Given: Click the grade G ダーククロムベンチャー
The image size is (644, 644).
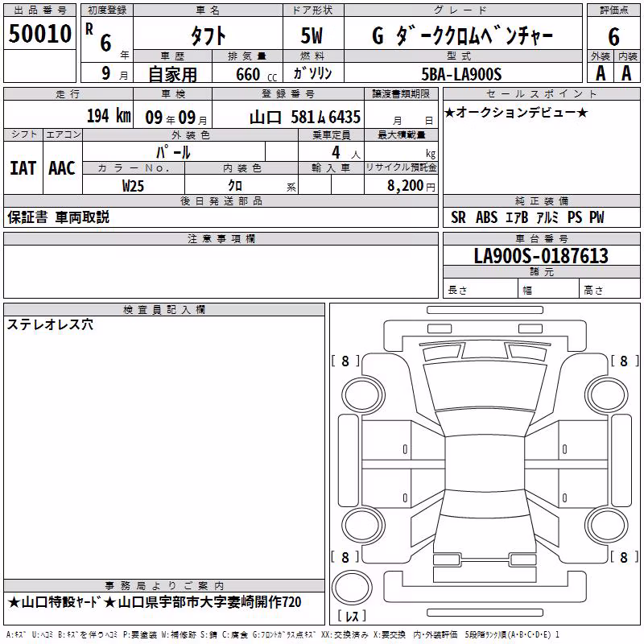Looking at the screenshot, I should click(462, 35).
